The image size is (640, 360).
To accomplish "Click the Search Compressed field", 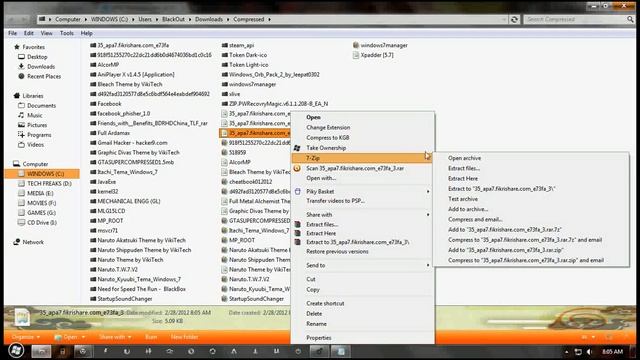I will tap(575, 19).
